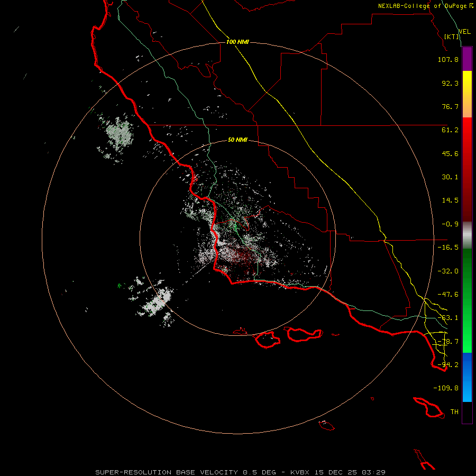
Task: Click the green color bar segment
Action: point(467,300)
